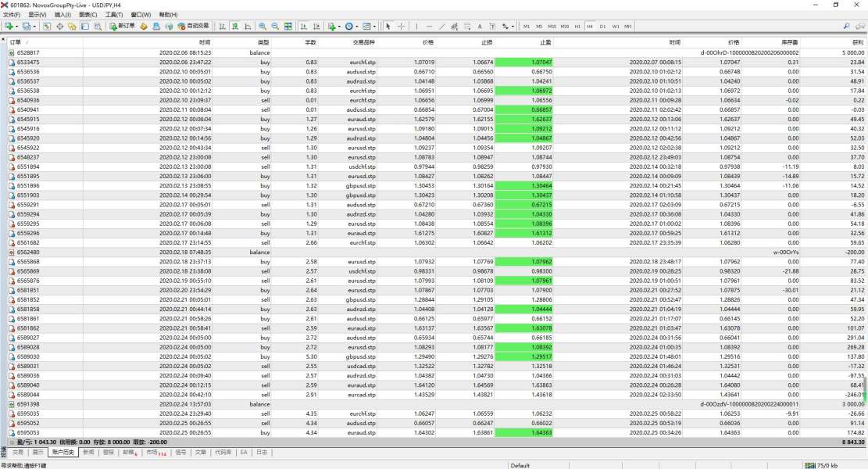Select the candlestick chart type icon
This screenshot has width=868, height=469.
[x=234, y=26]
